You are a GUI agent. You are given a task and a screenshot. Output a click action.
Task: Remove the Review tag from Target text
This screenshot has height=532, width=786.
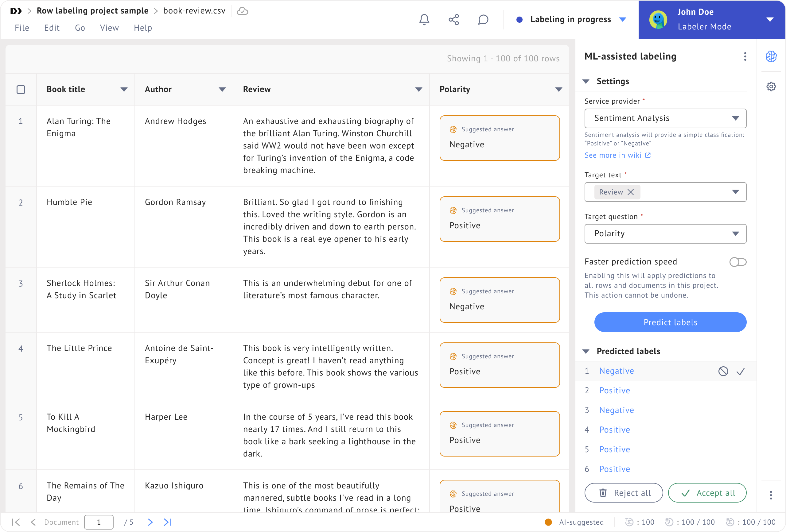click(631, 192)
